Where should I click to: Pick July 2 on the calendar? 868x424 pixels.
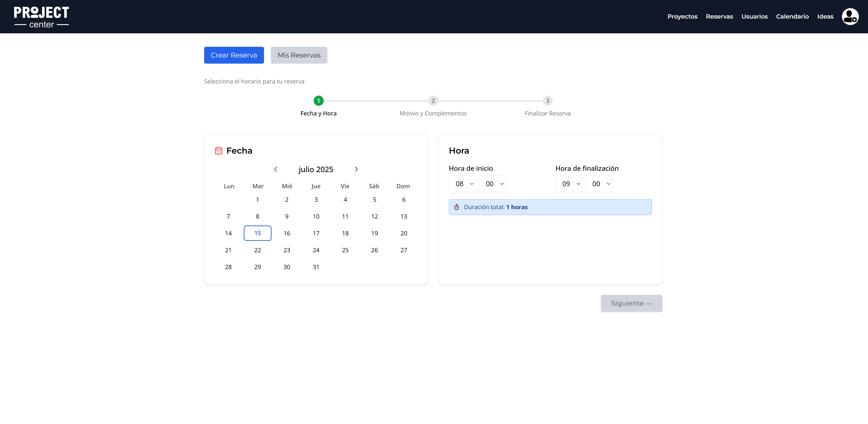click(x=287, y=199)
